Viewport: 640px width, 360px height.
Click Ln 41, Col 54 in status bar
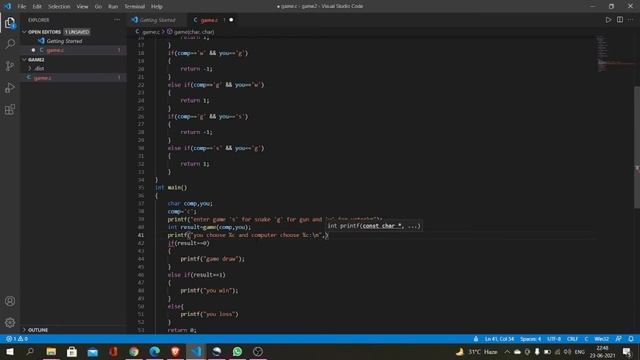[499, 339]
